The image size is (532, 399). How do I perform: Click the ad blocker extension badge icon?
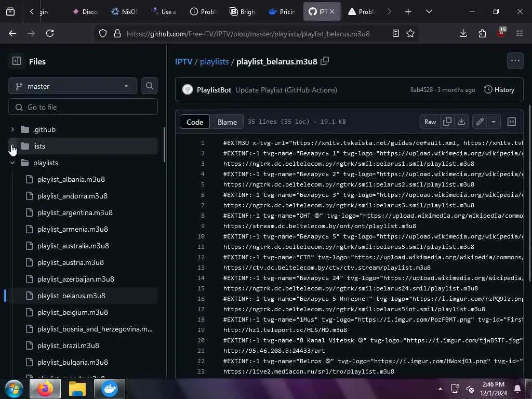pyautogui.click(x=501, y=33)
